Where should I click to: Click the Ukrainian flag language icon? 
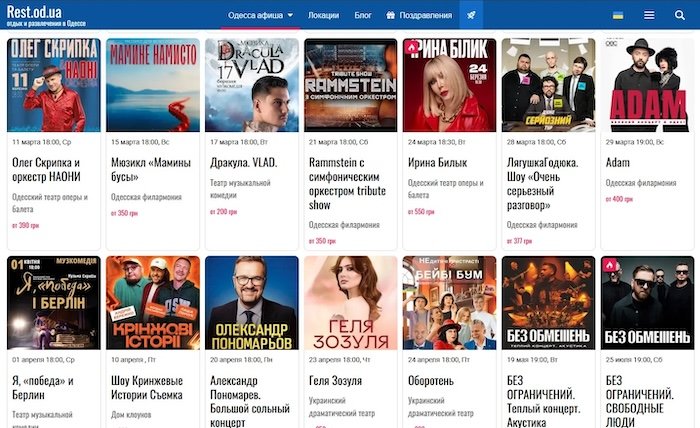618,15
